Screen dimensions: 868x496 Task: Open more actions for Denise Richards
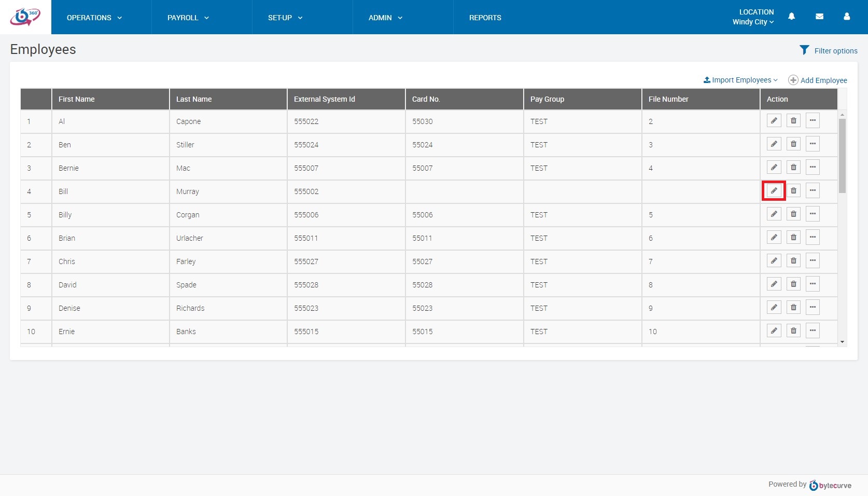[x=813, y=308]
